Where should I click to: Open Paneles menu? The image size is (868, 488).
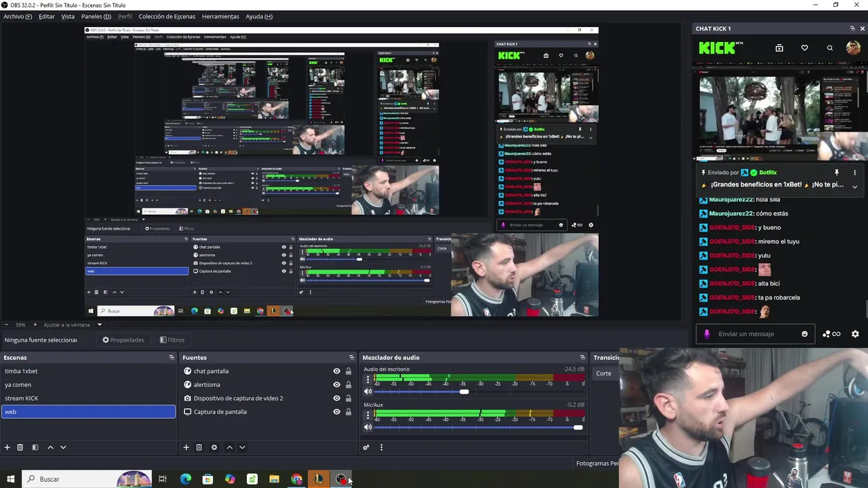pyautogui.click(x=96, y=16)
